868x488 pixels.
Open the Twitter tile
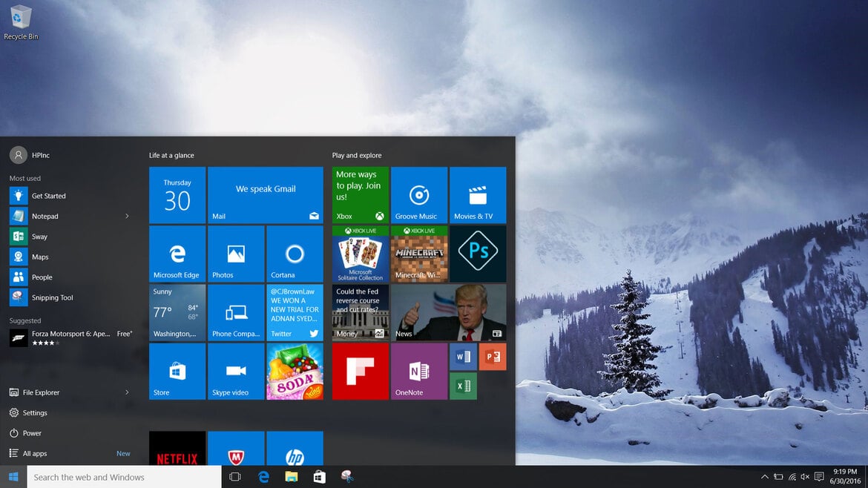point(295,313)
